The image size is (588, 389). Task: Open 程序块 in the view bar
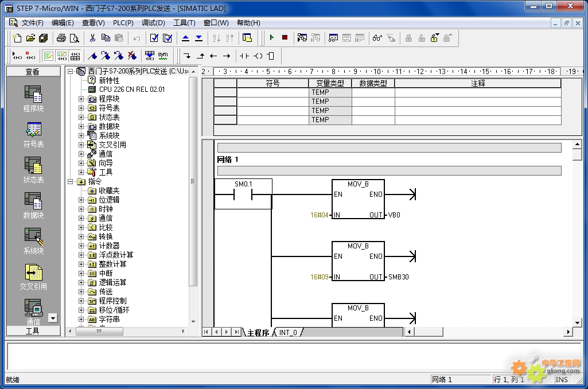click(x=33, y=99)
